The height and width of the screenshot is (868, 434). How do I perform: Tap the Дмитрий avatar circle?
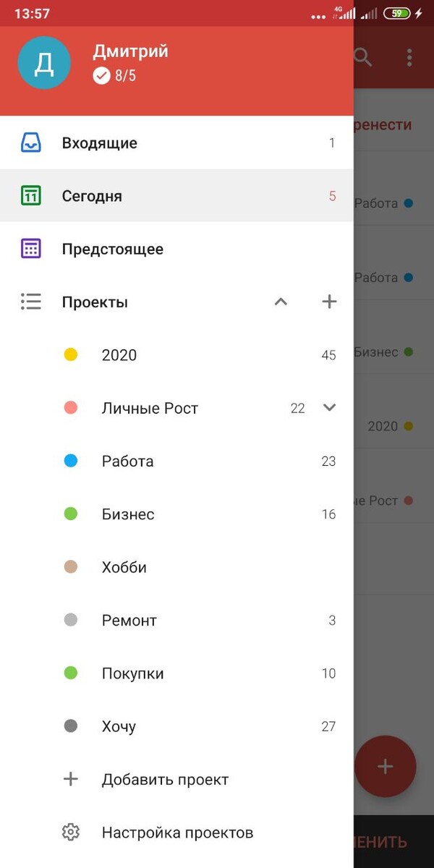(43, 63)
